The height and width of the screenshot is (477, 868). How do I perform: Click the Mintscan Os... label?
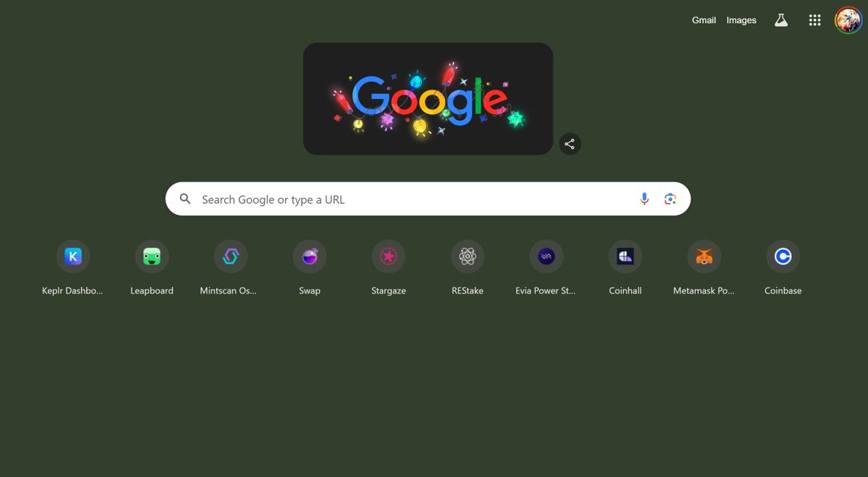229,291
